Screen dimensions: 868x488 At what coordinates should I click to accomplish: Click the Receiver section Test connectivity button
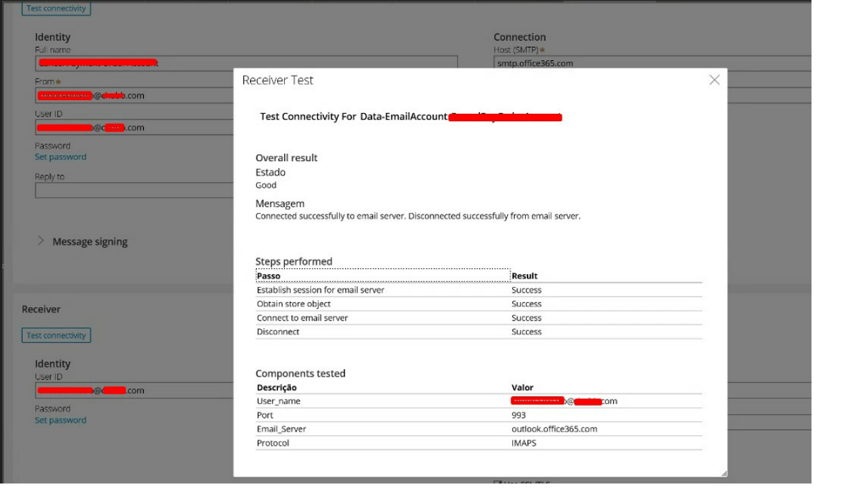click(56, 335)
